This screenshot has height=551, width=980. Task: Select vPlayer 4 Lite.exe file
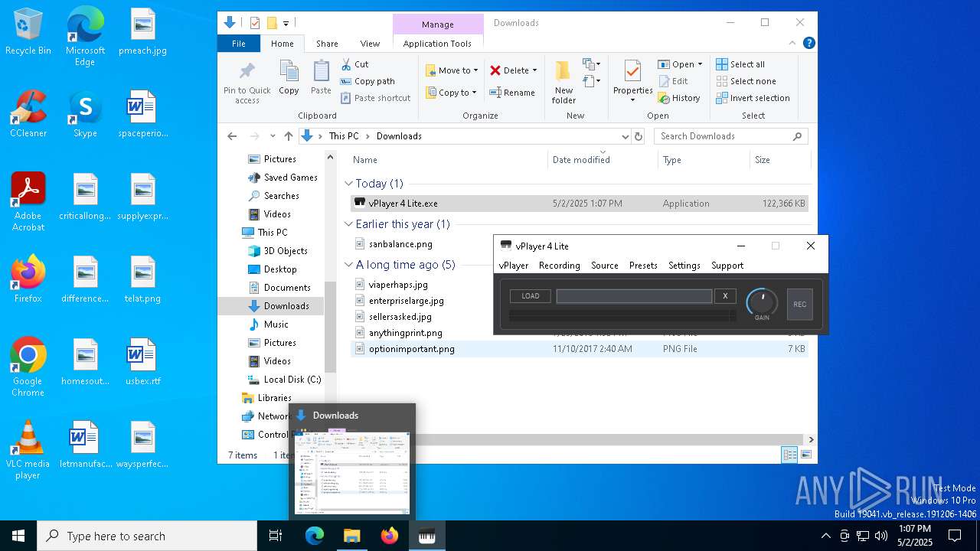pyautogui.click(x=579, y=204)
